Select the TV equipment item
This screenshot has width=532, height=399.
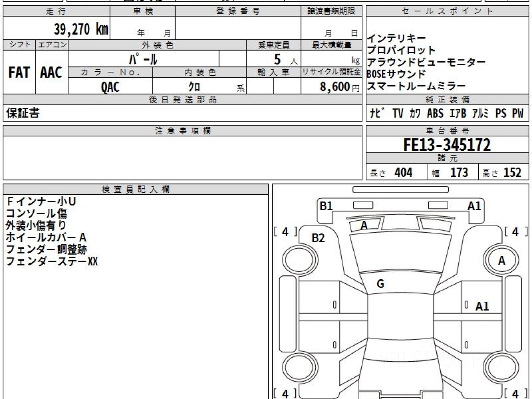pyautogui.click(x=398, y=113)
